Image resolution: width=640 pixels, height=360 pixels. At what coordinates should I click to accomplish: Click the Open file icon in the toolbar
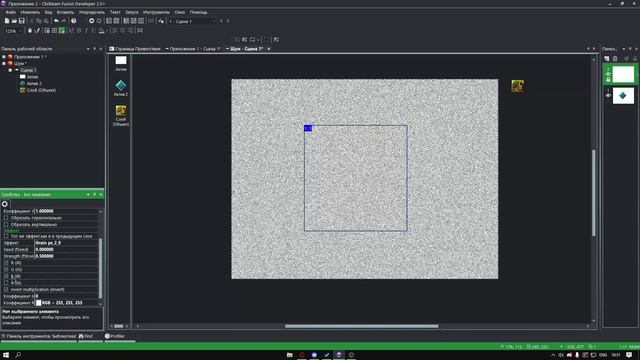[x=14, y=21]
